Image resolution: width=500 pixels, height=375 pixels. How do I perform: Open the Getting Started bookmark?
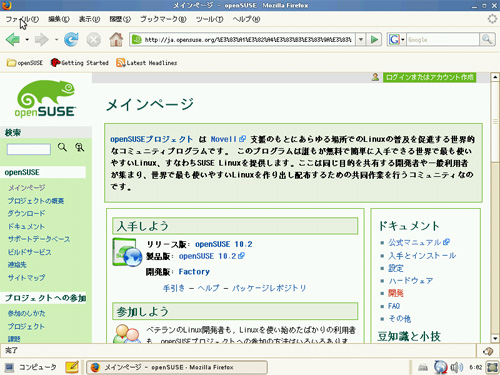pyautogui.click(x=80, y=63)
